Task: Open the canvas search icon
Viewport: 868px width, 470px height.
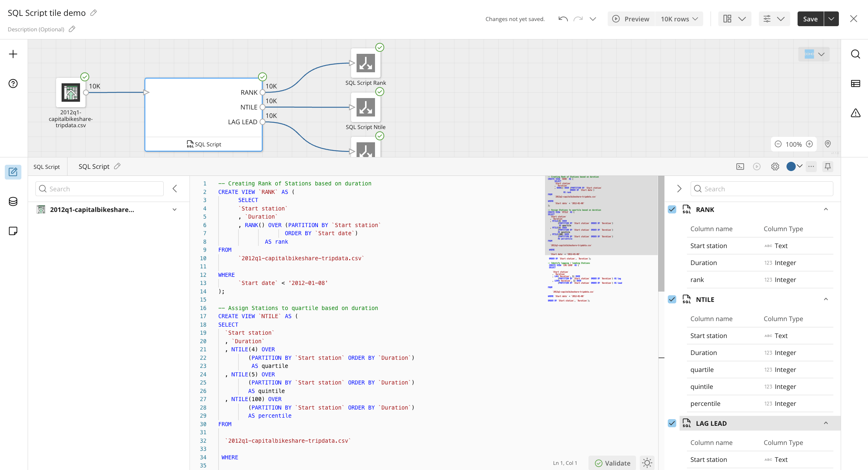Action: (x=855, y=54)
